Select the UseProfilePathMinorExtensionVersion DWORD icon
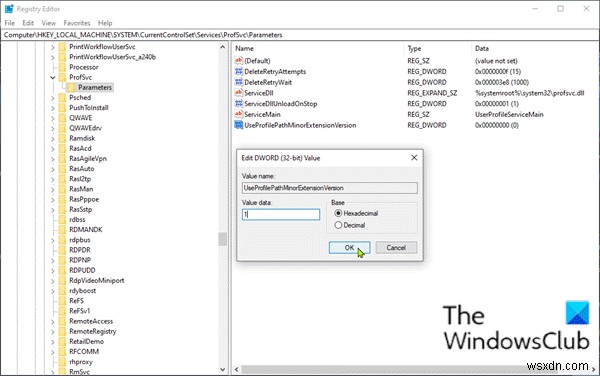The height and width of the screenshot is (376, 600). pos(239,125)
